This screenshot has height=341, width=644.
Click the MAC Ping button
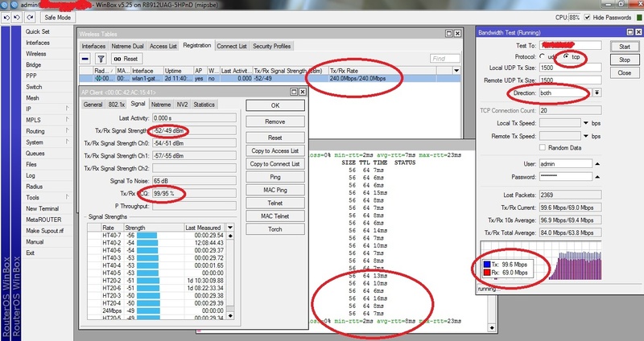(x=275, y=190)
